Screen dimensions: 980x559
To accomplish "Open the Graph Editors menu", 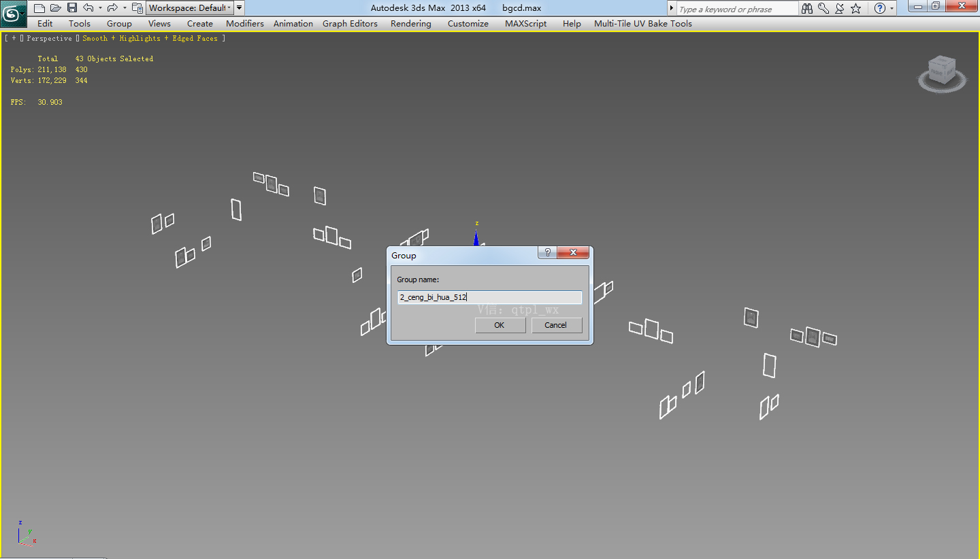I will pos(350,24).
